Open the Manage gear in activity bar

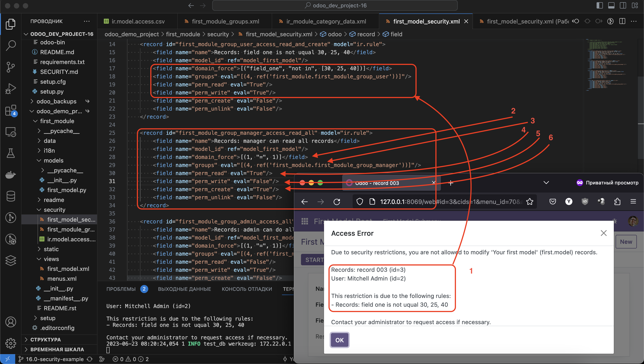[x=11, y=343]
